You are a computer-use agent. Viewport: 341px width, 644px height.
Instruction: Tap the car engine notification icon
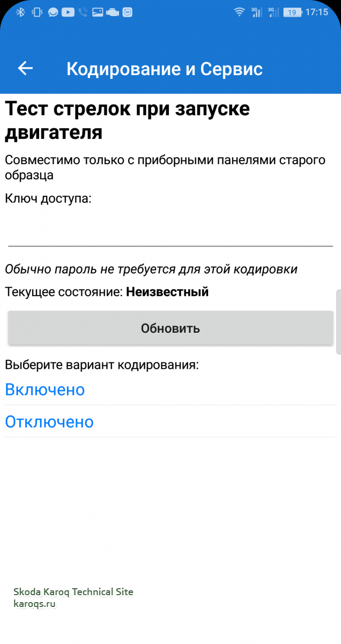(113, 12)
